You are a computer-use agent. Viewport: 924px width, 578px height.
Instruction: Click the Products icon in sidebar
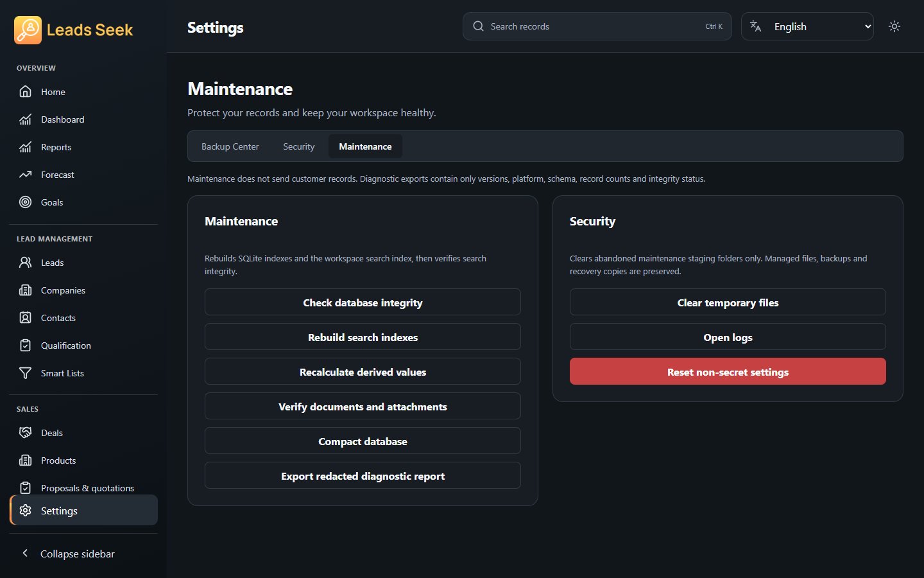pyautogui.click(x=25, y=460)
